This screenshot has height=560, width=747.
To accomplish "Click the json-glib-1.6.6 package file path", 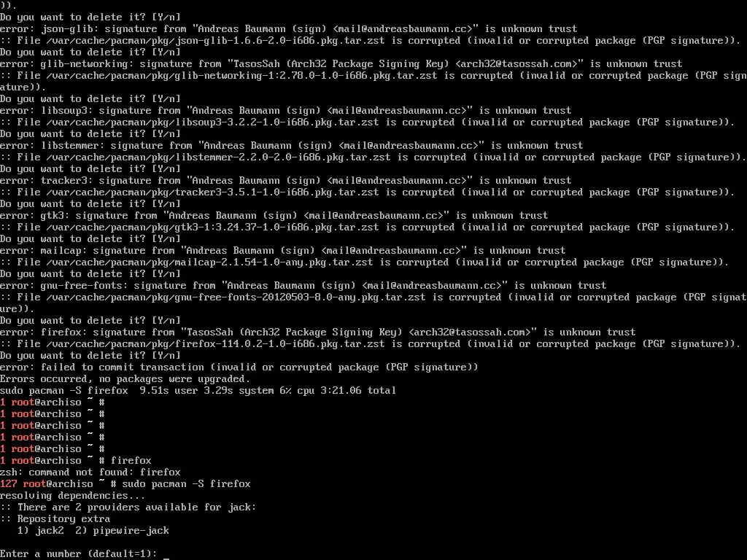I will 215,41.
